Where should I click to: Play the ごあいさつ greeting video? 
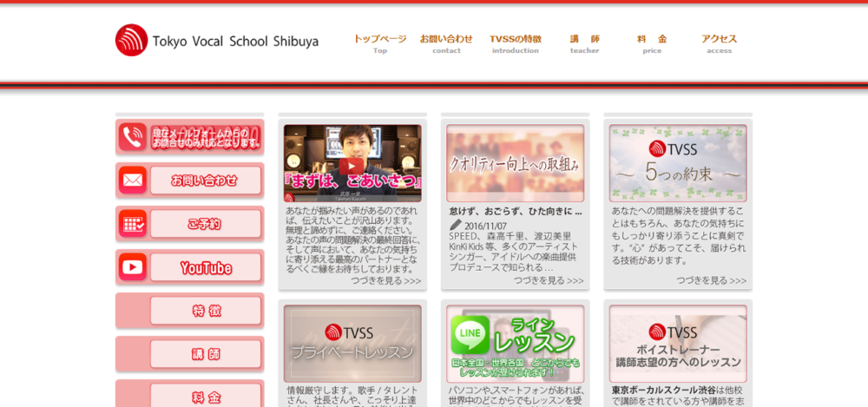click(x=352, y=166)
